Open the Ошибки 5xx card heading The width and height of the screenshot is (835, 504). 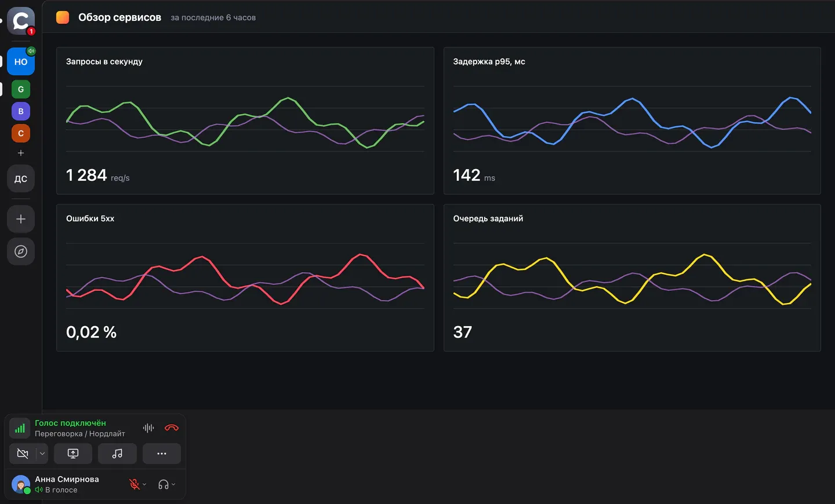click(x=90, y=218)
